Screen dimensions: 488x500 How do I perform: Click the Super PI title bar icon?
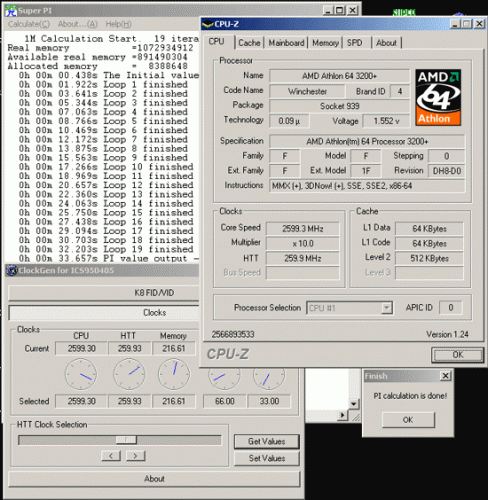tap(11, 10)
